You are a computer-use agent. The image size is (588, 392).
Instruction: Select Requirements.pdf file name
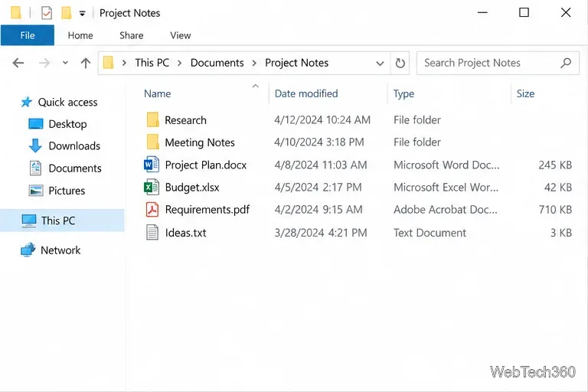pos(207,210)
